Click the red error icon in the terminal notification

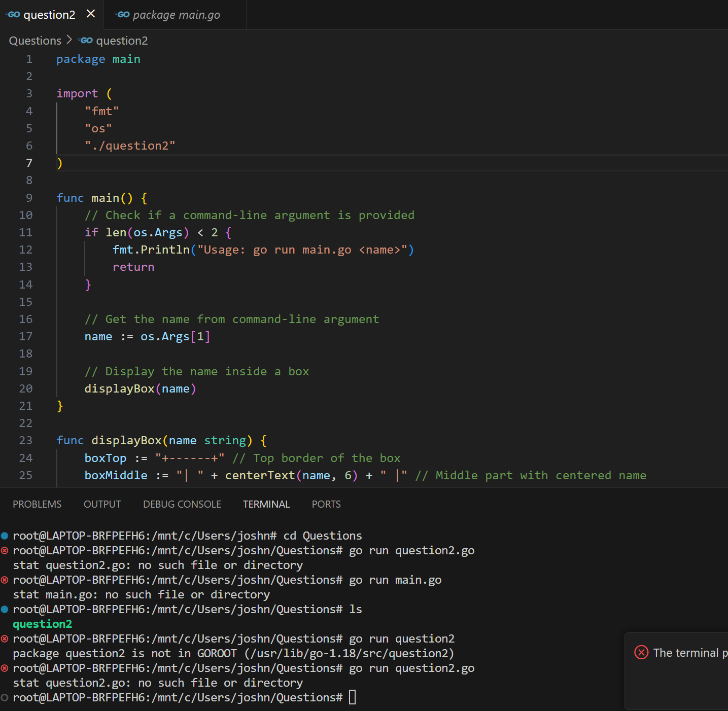[x=641, y=653]
